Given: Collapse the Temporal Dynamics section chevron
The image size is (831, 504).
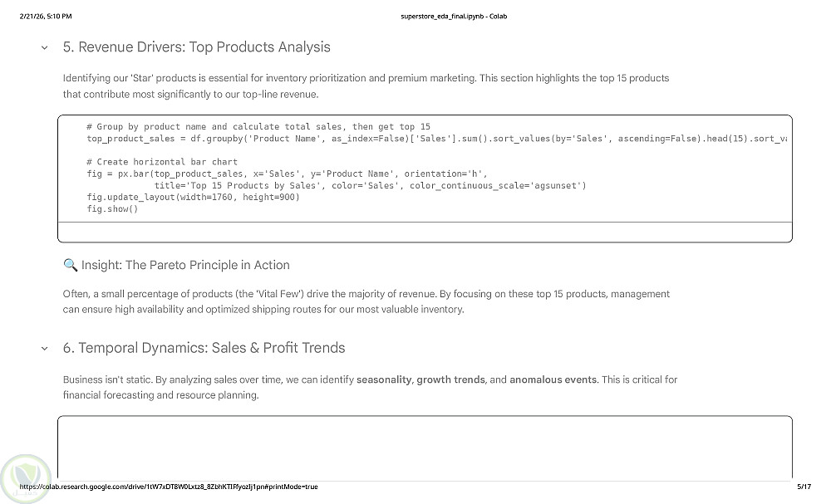Looking at the screenshot, I should click(44, 348).
